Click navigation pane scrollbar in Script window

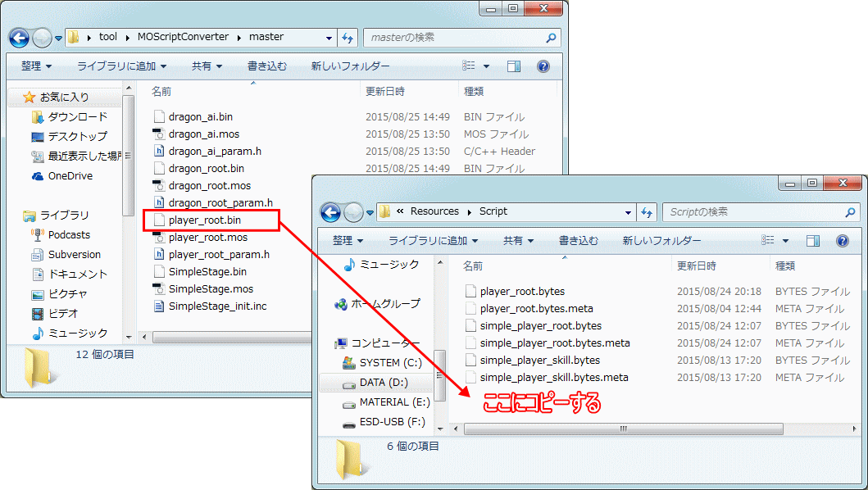(x=440, y=374)
